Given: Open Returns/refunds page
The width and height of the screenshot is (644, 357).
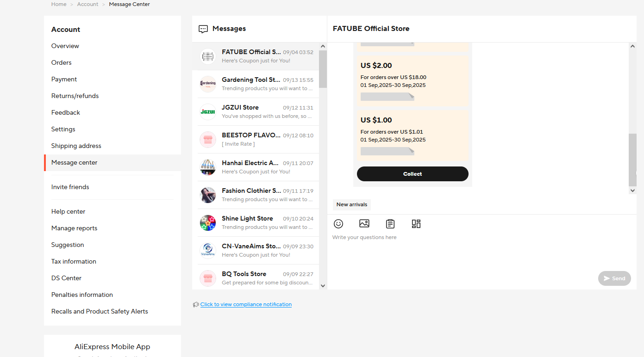Looking at the screenshot, I should (75, 96).
